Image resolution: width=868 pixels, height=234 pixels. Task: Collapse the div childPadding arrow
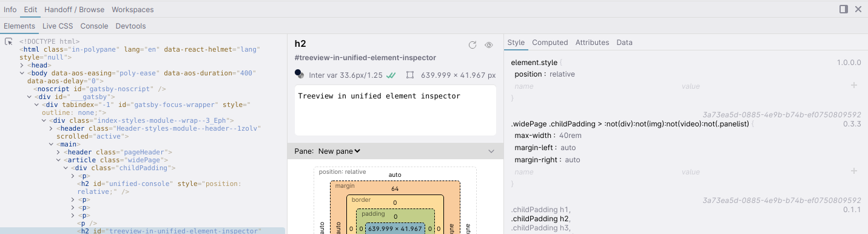66,168
